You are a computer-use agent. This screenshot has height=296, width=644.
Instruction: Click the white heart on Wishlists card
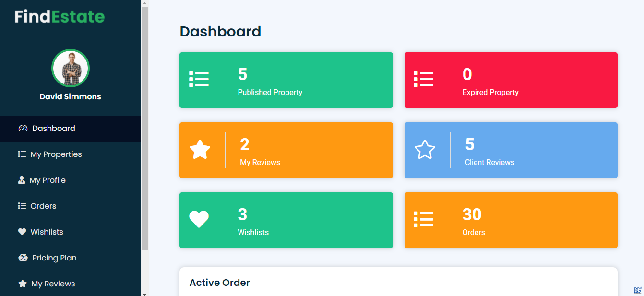pos(199,220)
